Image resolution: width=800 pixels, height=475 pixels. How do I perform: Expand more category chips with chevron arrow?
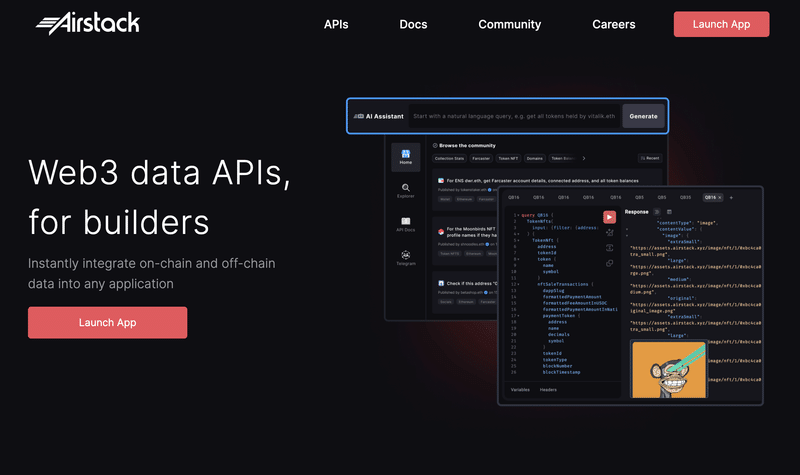584,158
